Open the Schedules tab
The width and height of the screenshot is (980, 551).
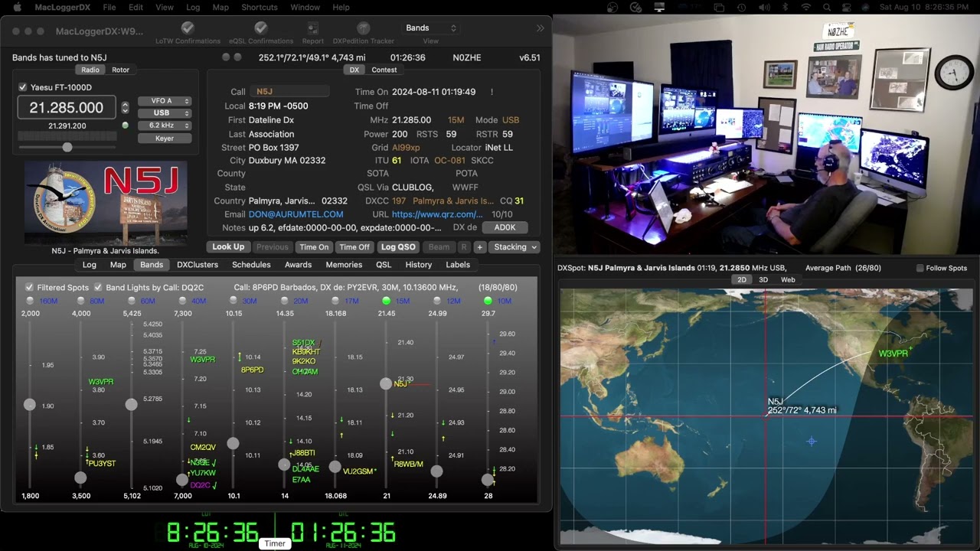pos(251,265)
